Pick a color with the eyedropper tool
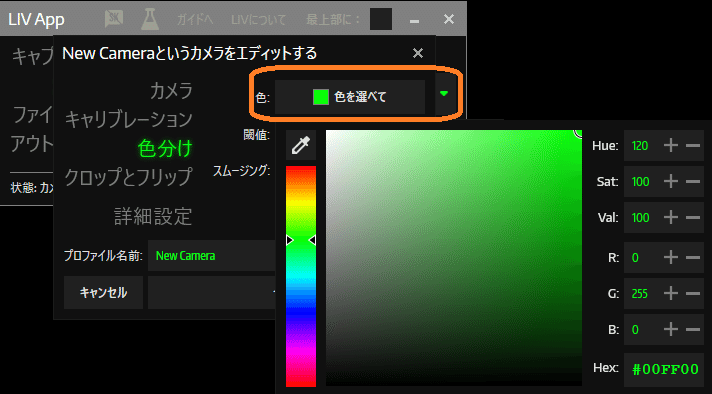712x394 pixels. [x=301, y=145]
